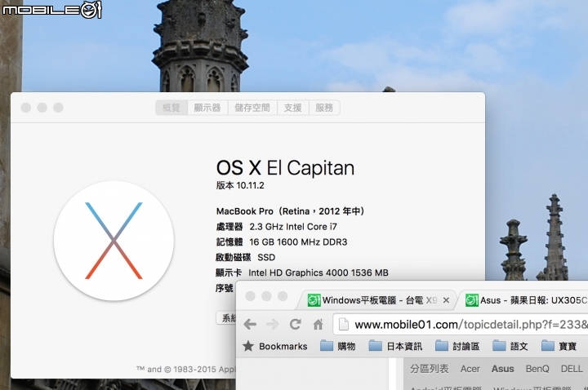Image resolution: width=588 pixels, height=390 pixels.
Task: Open the 日本資訊 bookmark folder
Action: 395,346
